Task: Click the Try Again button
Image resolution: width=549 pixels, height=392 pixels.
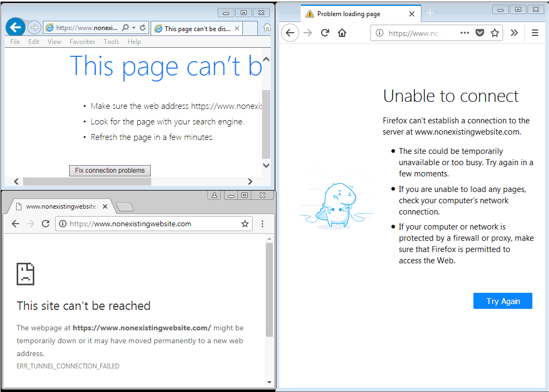Action: [x=502, y=301]
